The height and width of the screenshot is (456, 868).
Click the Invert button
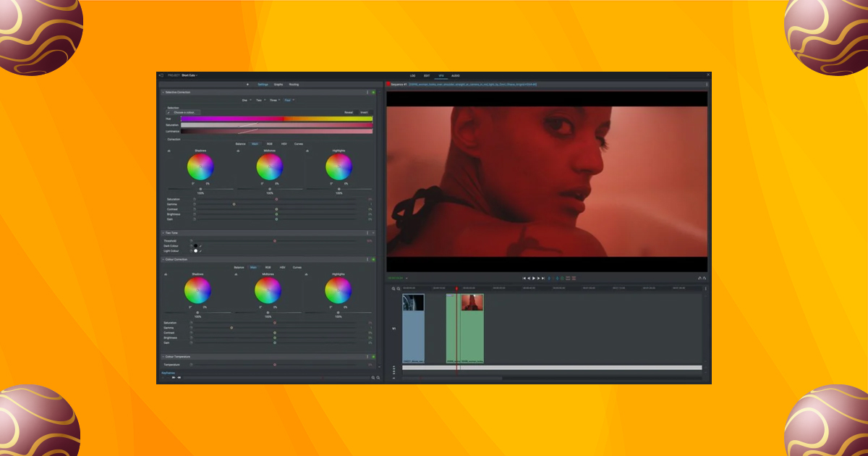coord(364,112)
